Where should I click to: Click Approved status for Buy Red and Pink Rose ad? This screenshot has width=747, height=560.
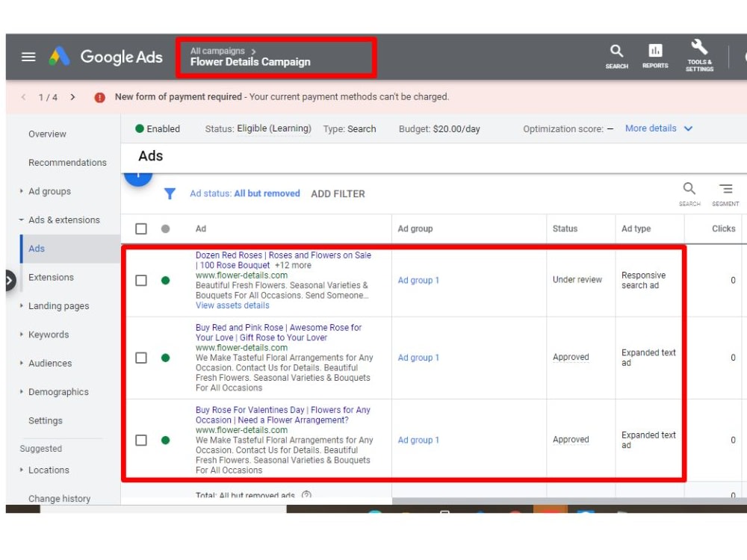tap(571, 357)
